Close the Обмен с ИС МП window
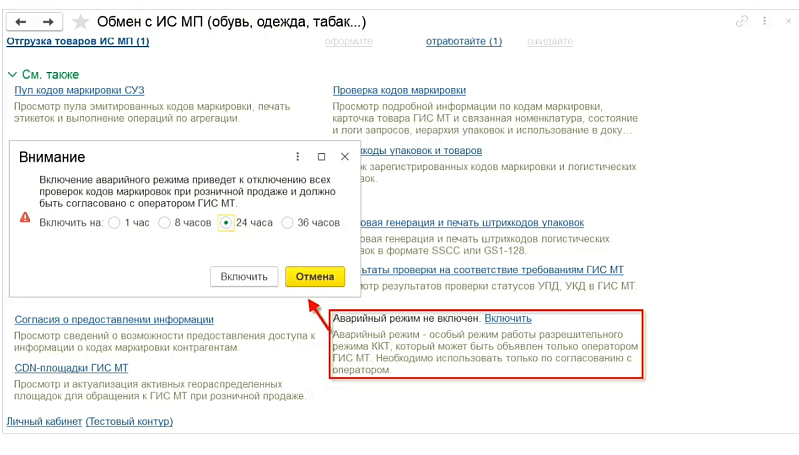This screenshot has height=455, width=799. click(x=788, y=21)
